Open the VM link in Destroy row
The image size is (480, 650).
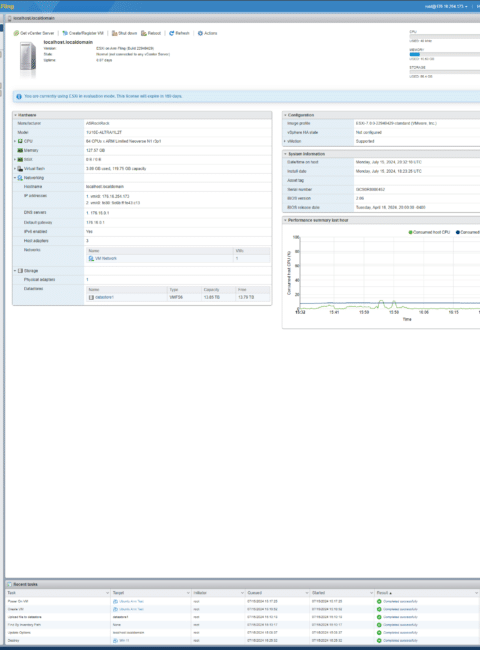pyautogui.click(x=123, y=641)
